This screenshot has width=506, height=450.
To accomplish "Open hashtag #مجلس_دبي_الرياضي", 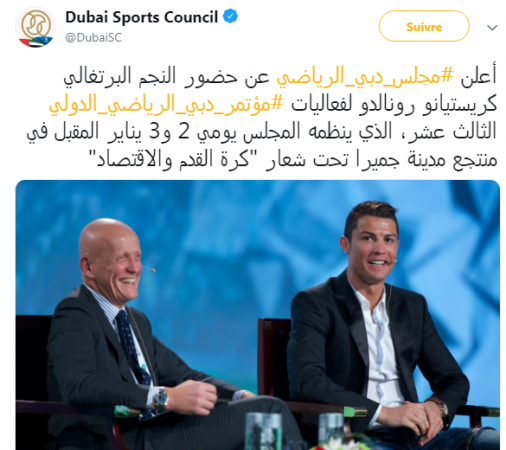I will [365, 77].
